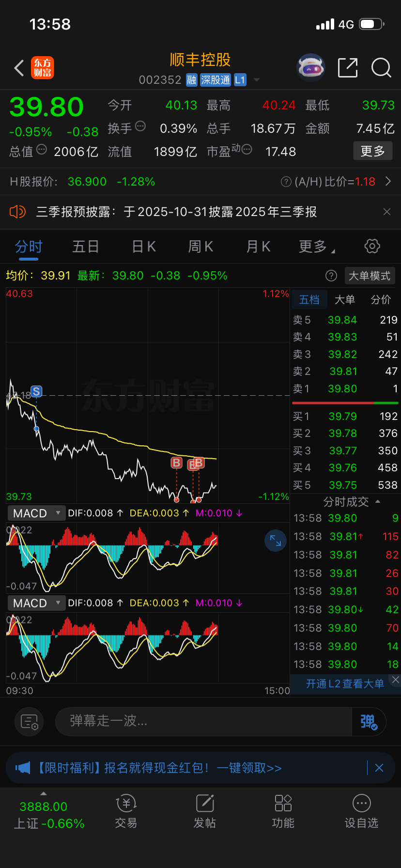Tap the 市盈 info icon
The width and height of the screenshot is (401, 868).
click(247, 149)
